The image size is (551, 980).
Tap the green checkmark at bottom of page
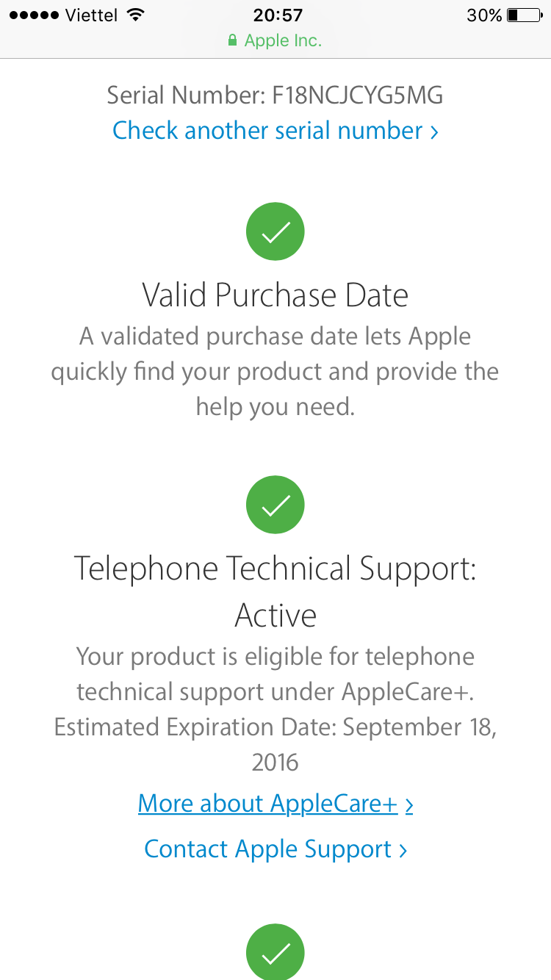click(x=275, y=953)
